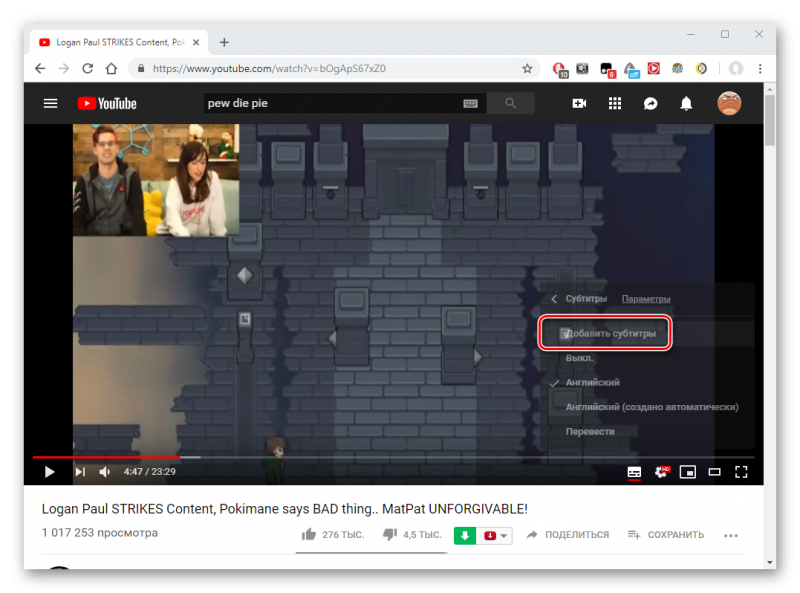This screenshot has height=593, width=800.
Task: Open the messages share bubble icon
Action: click(x=651, y=104)
